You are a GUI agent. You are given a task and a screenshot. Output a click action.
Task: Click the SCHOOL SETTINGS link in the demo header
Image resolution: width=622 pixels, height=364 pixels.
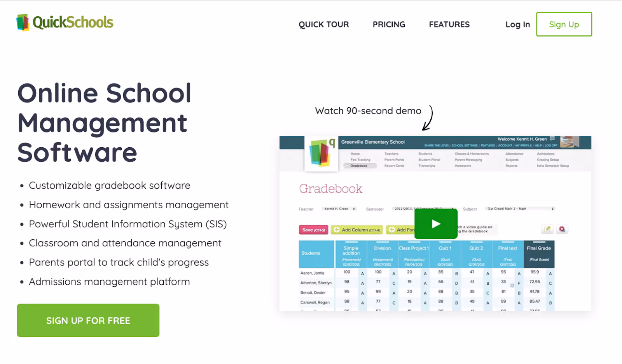pos(465,146)
